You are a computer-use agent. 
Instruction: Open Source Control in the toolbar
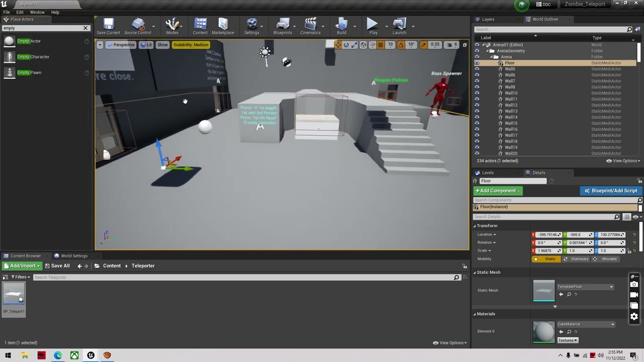coord(137,26)
